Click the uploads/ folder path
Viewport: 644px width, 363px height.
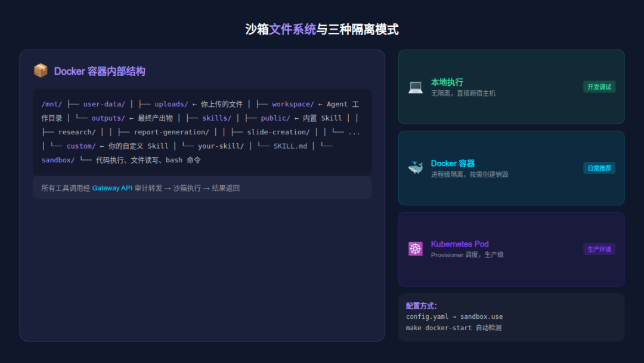(171, 103)
